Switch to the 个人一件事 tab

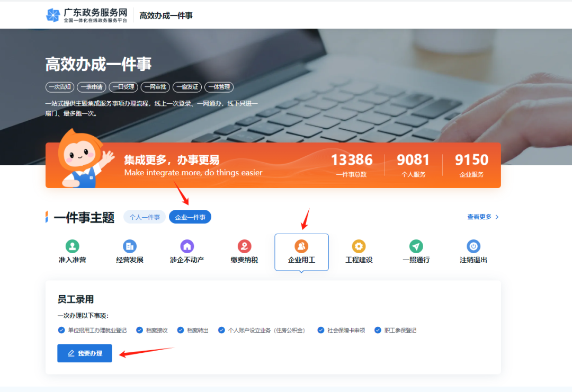144,217
